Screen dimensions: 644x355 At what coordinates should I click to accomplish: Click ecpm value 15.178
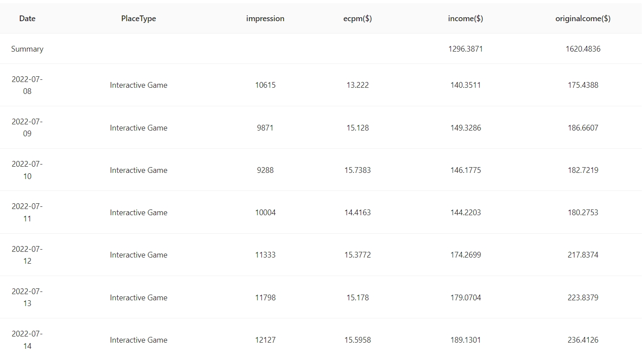click(x=357, y=298)
